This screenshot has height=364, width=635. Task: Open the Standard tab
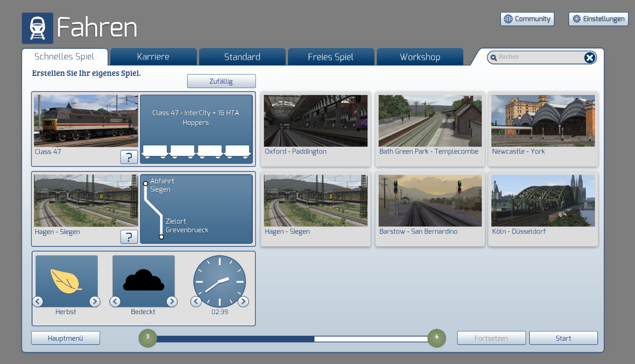242,57
